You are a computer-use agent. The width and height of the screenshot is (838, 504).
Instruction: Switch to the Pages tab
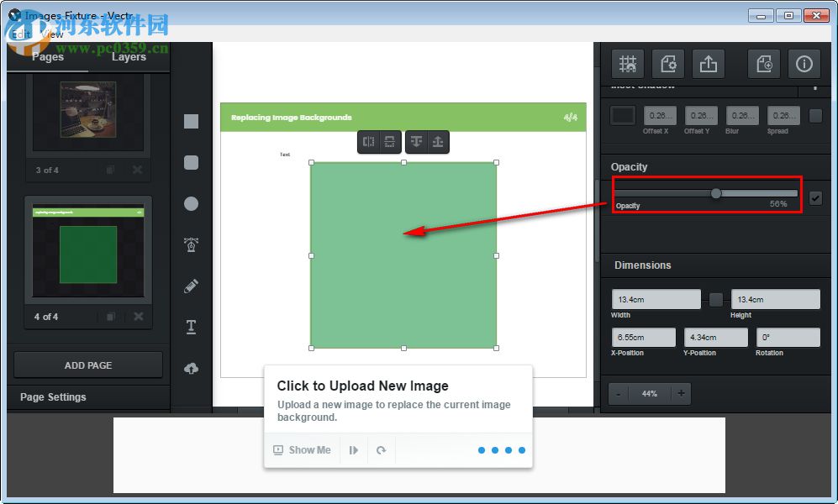(48, 56)
